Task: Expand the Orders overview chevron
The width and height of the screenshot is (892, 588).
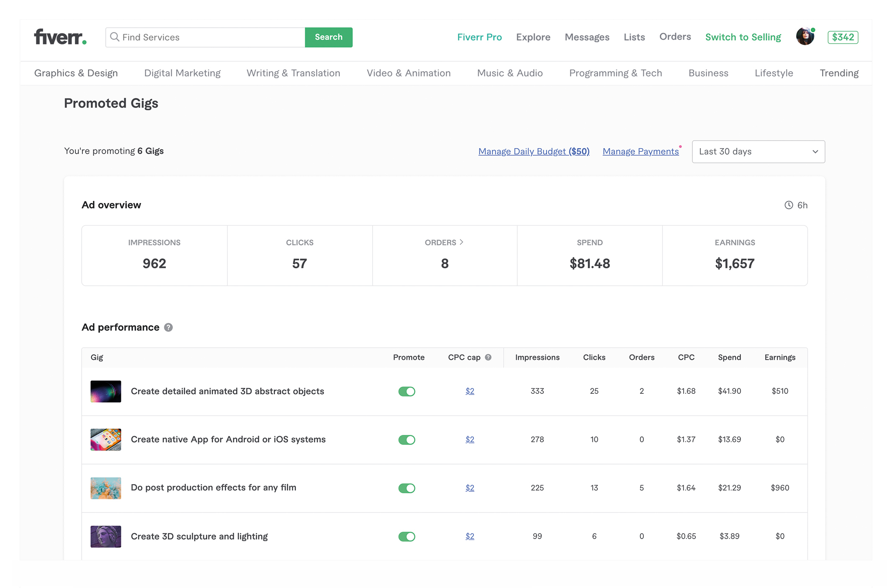Action: (x=461, y=242)
